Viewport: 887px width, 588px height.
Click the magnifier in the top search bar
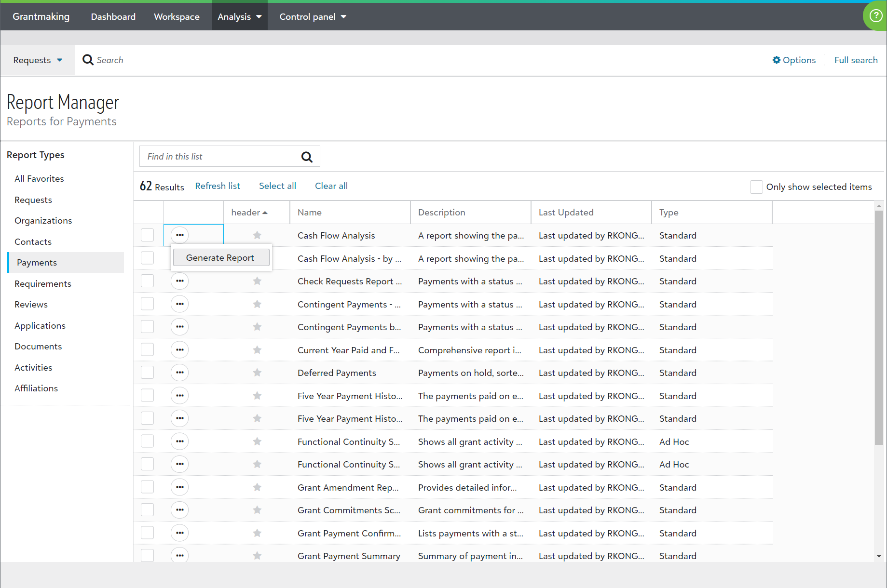tap(88, 60)
